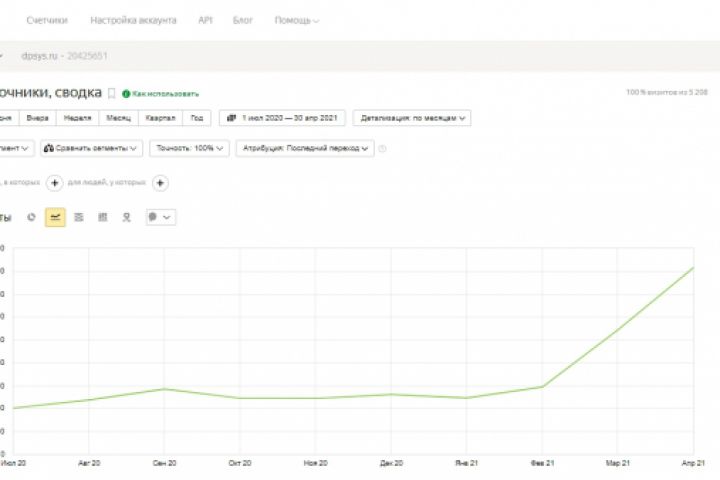Select the line chart view icon

(x=56, y=216)
